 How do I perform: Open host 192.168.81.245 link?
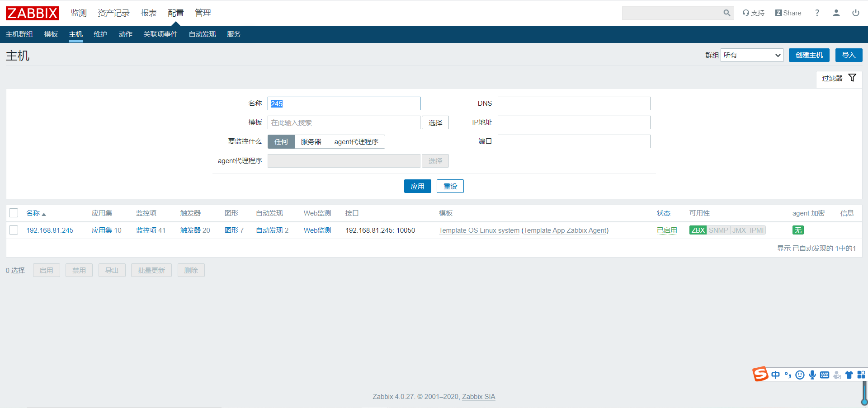(50, 230)
